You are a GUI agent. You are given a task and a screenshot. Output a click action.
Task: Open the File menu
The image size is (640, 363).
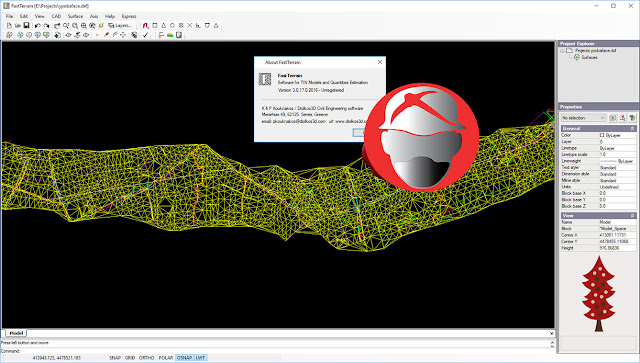coord(9,16)
